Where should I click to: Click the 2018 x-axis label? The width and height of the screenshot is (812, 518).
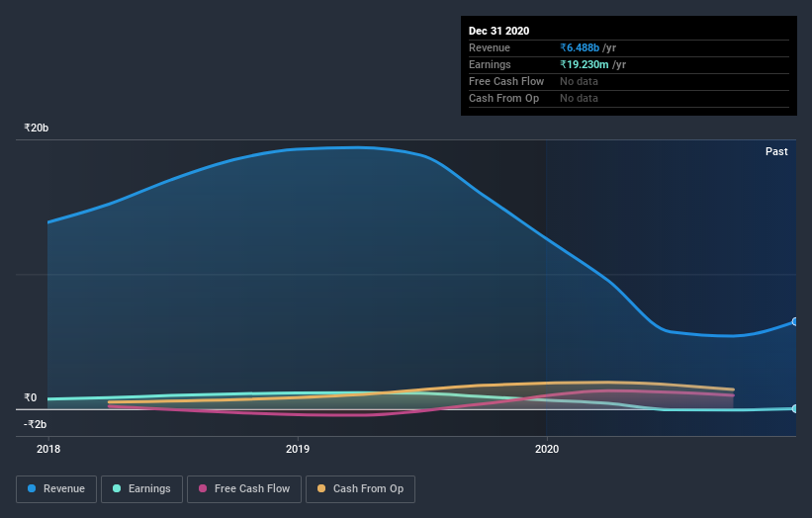coord(48,449)
